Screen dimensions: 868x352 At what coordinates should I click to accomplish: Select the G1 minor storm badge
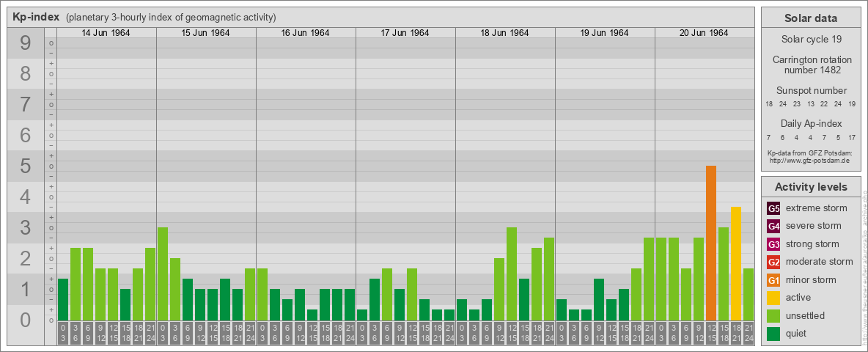pyautogui.click(x=773, y=280)
